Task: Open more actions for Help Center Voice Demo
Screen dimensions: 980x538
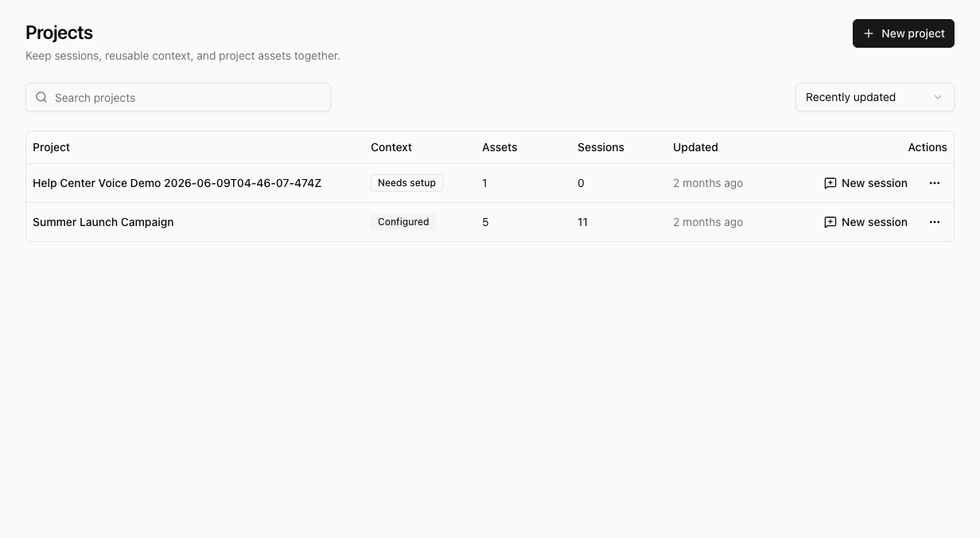Action: (935, 183)
